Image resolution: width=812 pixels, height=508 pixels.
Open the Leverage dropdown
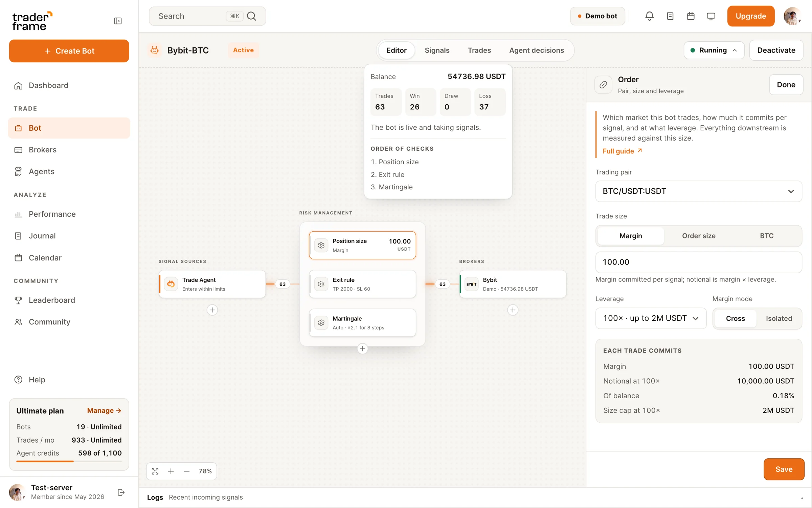651,318
